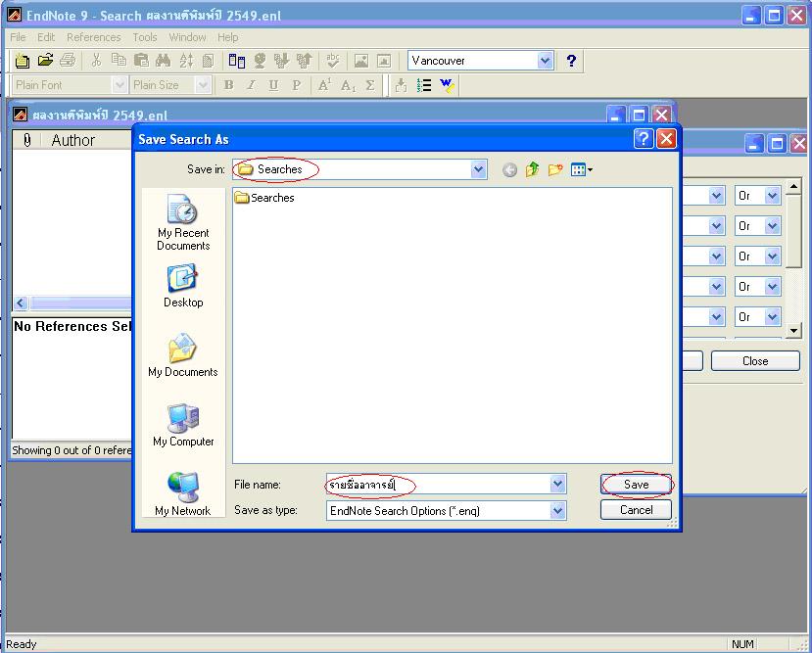Click the Subscript A icon

pyautogui.click(x=348, y=85)
